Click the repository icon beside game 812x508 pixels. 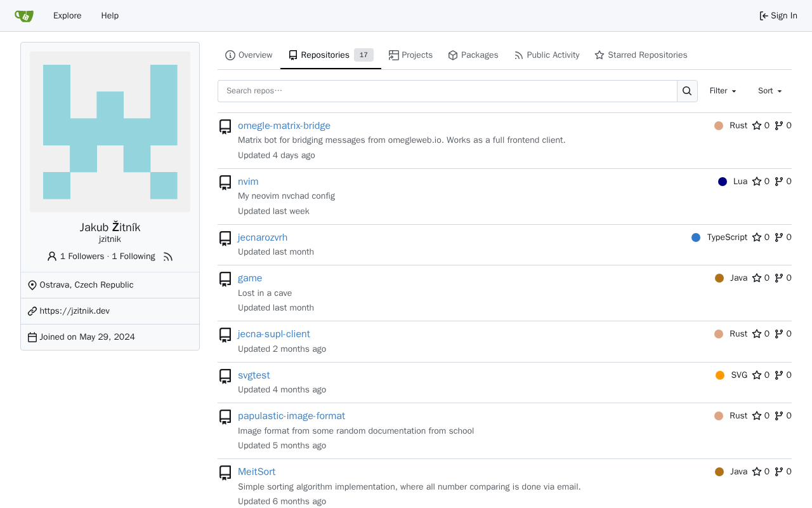click(225, 279)
